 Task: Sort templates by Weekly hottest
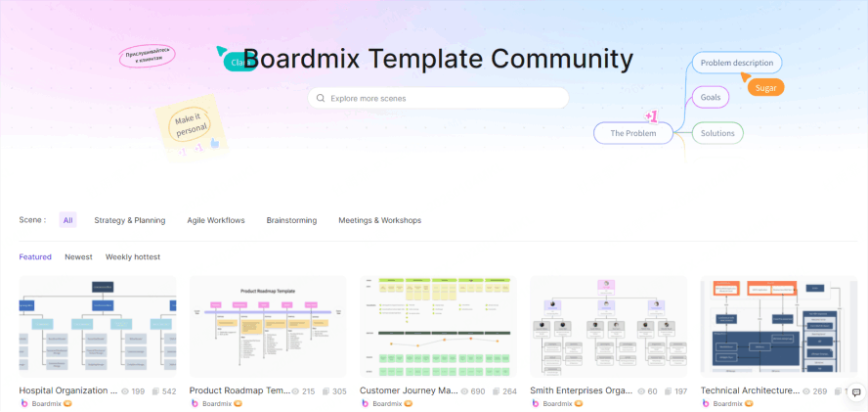133,256
